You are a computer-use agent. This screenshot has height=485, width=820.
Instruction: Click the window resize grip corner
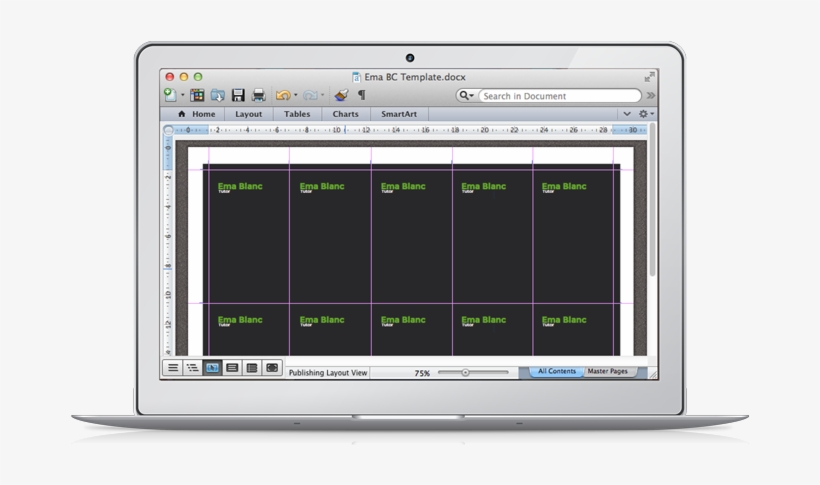point(652,374)
